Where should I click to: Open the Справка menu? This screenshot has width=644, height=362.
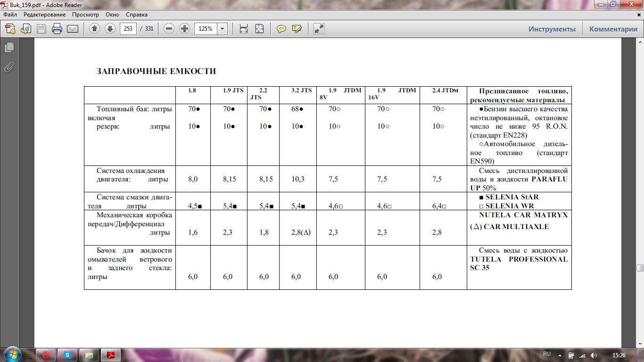(137, 15)
